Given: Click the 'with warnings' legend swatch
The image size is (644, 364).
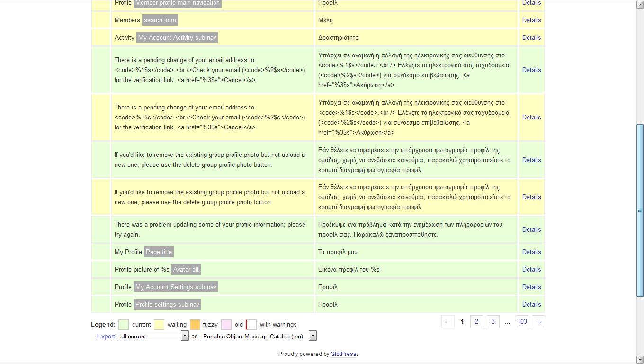Looking at the screenshot, I should 251,324.
